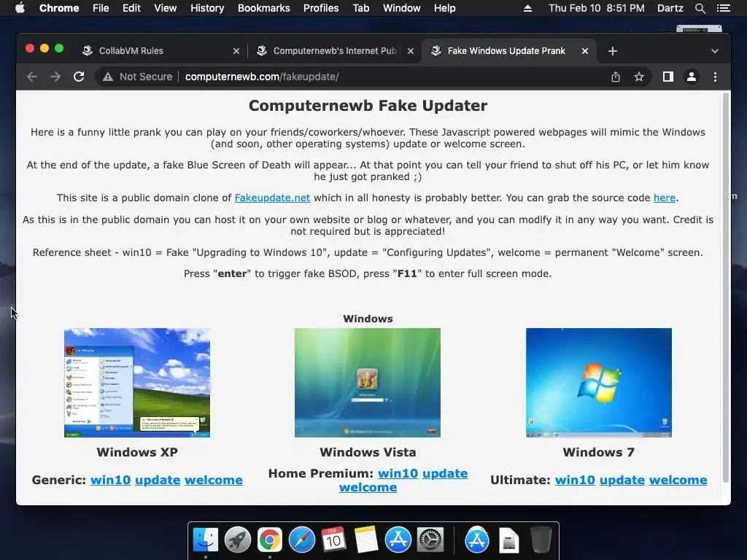Expand the tab search chevron
Image resolution: width=747 pixels, height=560 pixels.
coord(715,51)
